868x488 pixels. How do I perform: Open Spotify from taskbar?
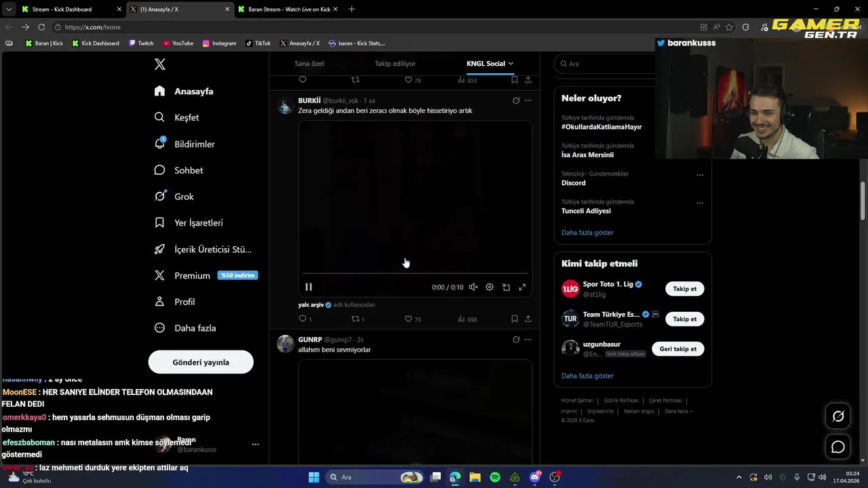click(495, 477)
